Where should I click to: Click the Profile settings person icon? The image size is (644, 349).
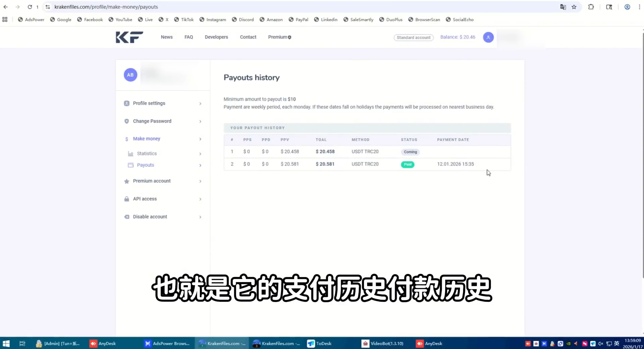126,103
